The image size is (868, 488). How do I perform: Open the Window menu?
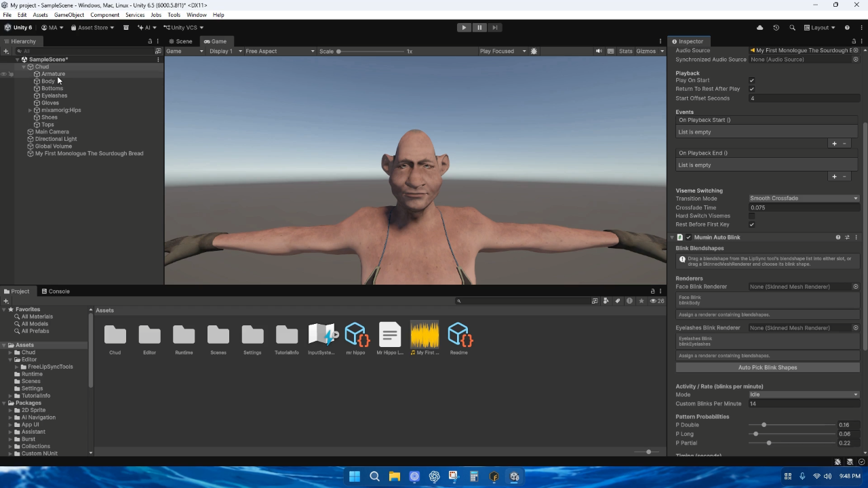pos(197,15)
